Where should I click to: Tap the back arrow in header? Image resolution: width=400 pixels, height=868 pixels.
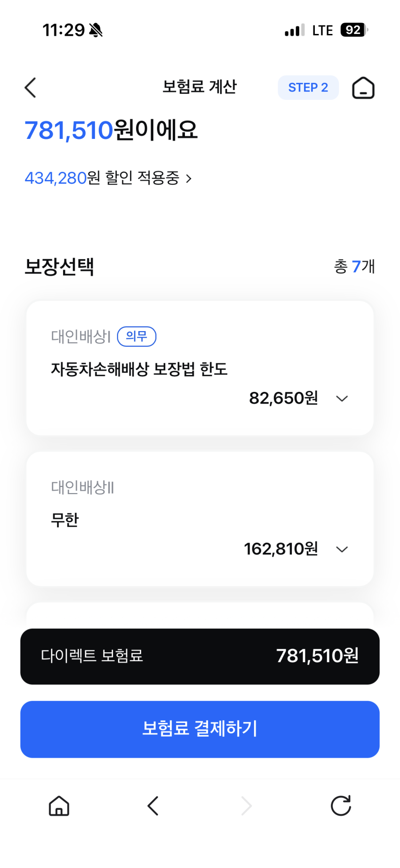(x=31, y=88)
